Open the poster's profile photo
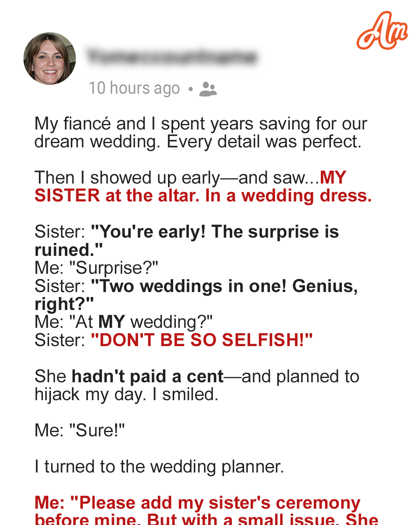 coord(50,58)
